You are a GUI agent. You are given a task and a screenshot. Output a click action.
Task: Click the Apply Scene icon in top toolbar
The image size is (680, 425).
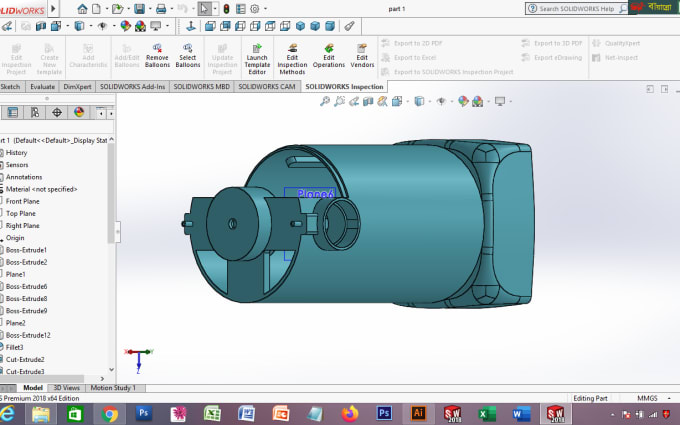[x=140, y=26]
